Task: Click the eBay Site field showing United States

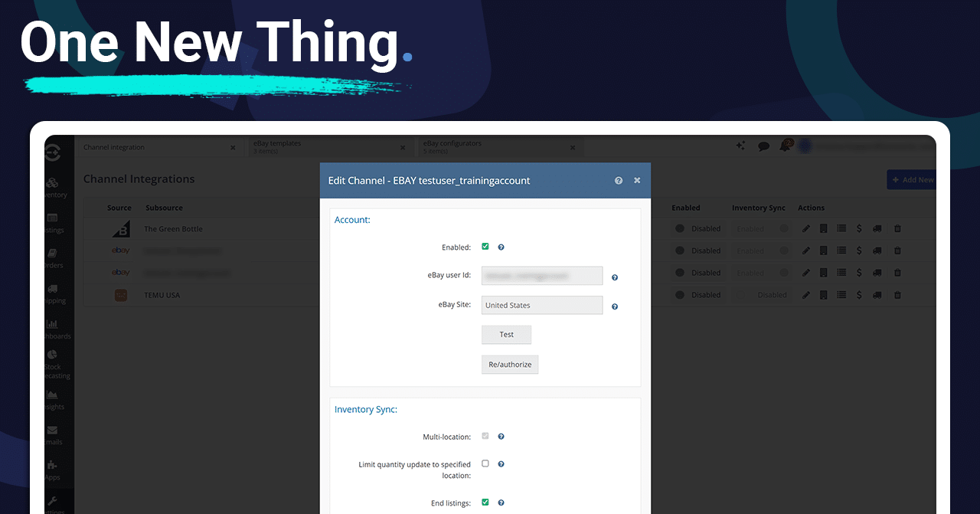Action: [541, 305]
